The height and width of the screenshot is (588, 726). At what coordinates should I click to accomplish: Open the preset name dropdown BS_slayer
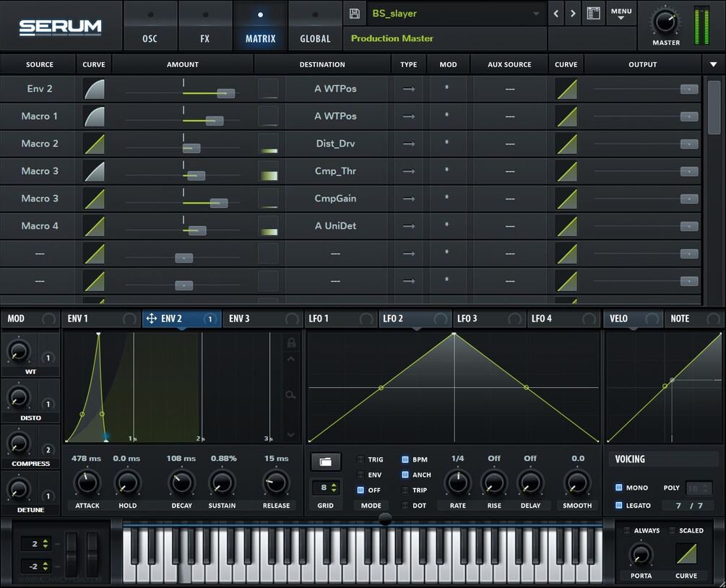(456, 14)
